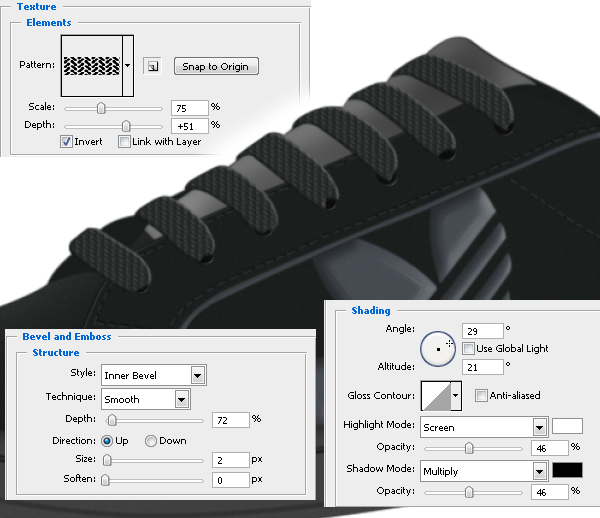Select the Up direction radio button
The image size is (600, 518).
[x=107, y=441]
